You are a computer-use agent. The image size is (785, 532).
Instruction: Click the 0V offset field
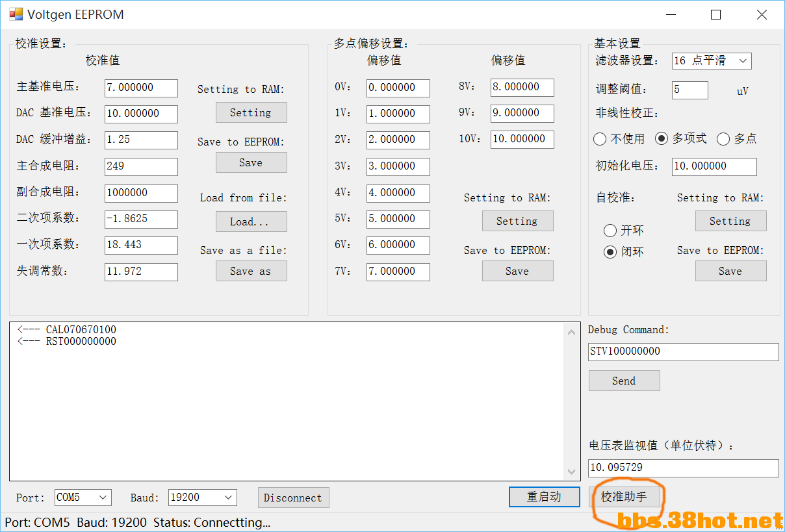point(398,88)
